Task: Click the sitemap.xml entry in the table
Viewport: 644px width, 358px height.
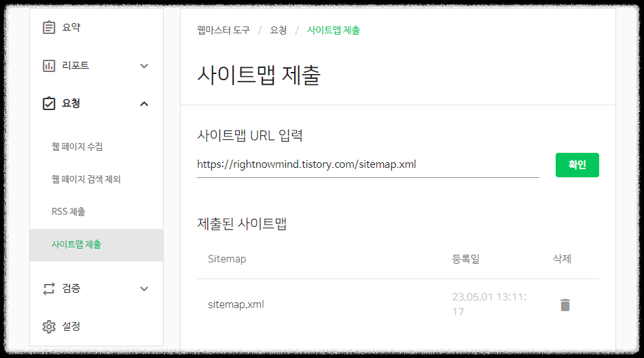Action: (236, 304)
